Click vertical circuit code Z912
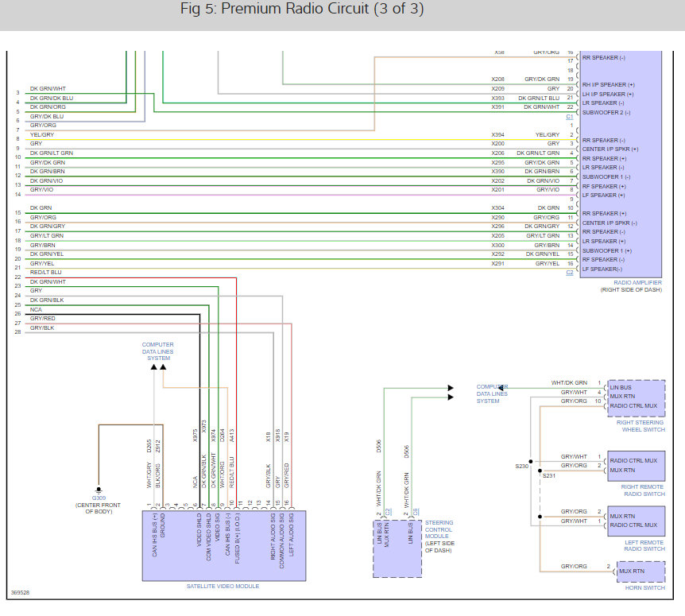This screenshot has height=616, width=685. coord(158,446)
